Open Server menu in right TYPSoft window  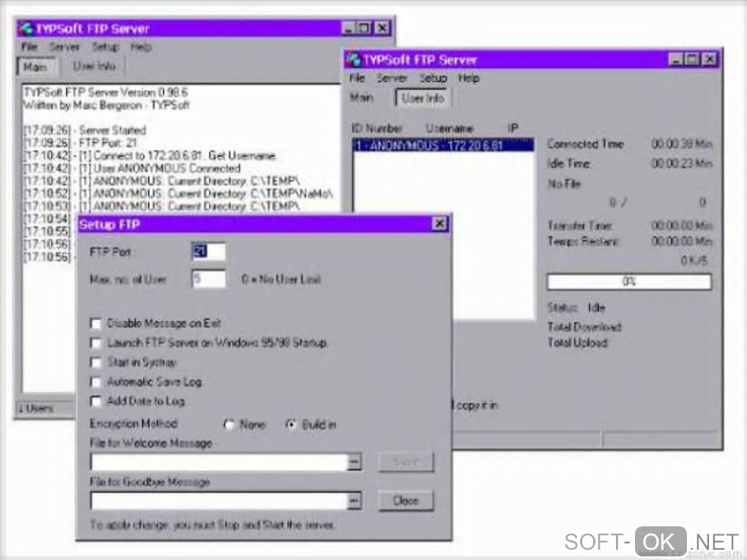392,78
